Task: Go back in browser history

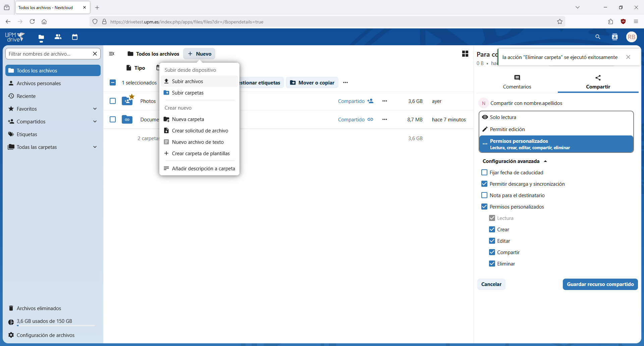Action: click(x=8, y=21)
